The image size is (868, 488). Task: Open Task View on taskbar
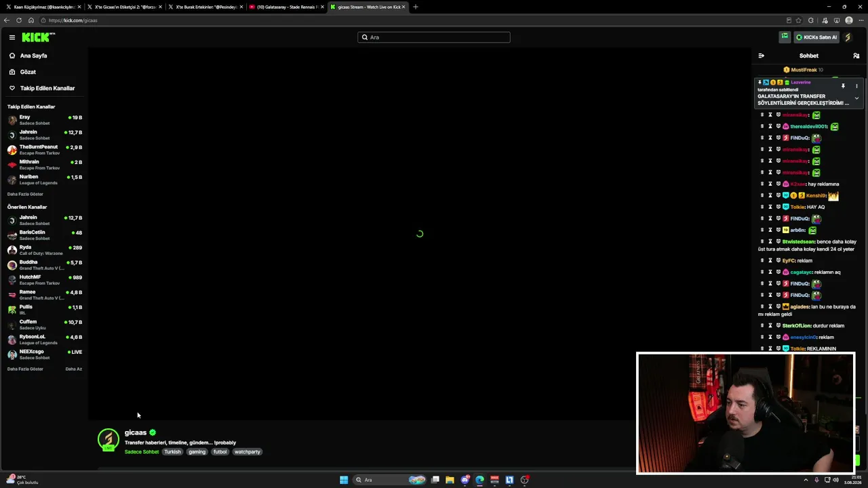[435, 480]
